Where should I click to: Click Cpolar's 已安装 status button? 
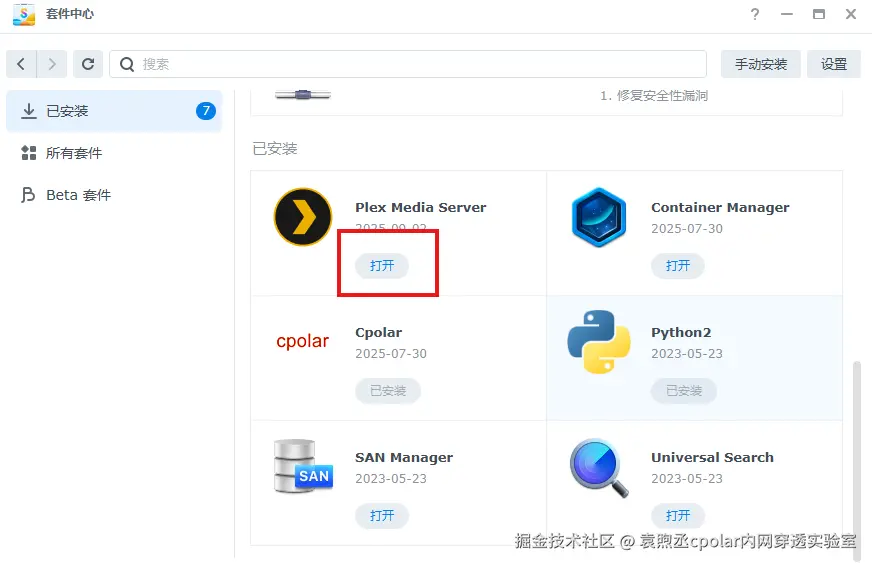pyautogui.click(x=388, y=391)
